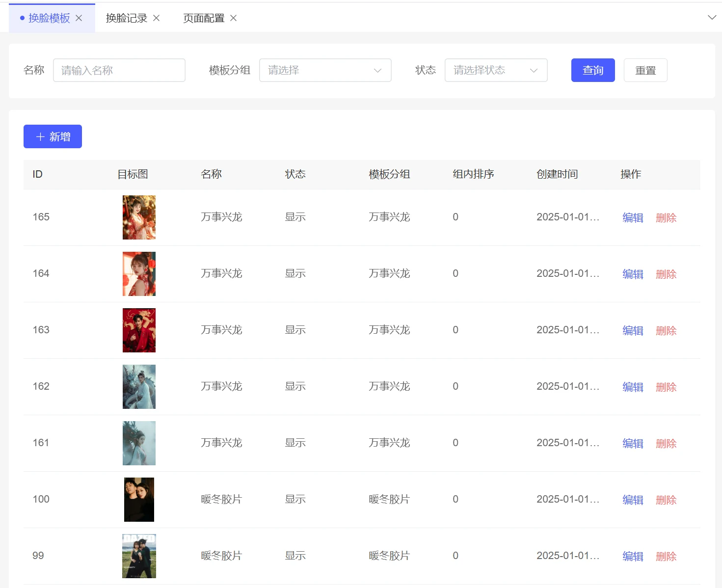Viewport: 722px width, 588px height.
Task: Edit the template with ID 164
Action: tap(633, 274)
